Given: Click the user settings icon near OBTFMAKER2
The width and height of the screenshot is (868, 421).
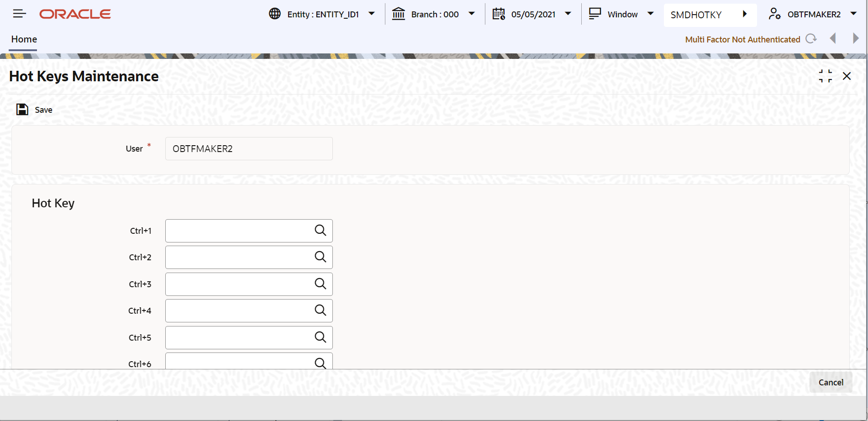Looking at the screenshot, I should click(x=774, y=14).
